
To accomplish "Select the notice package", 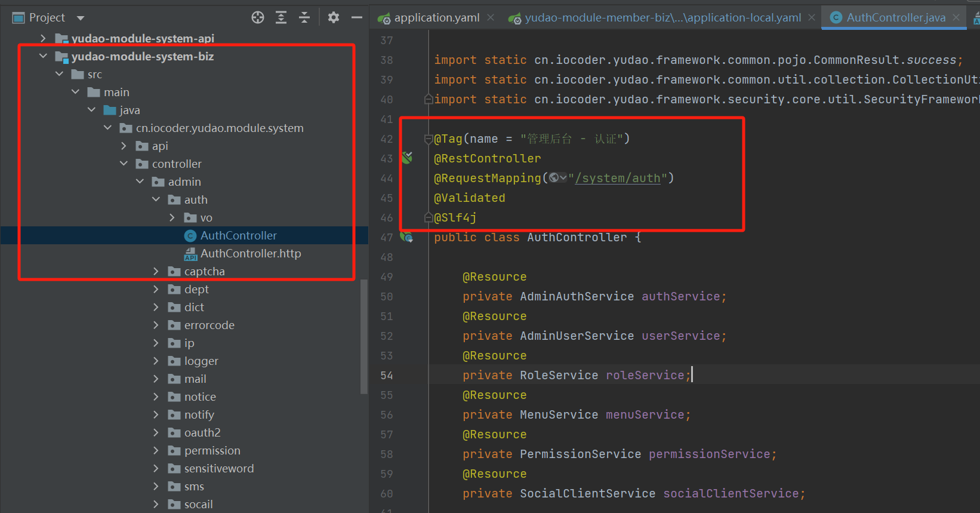I will tap(200, 397).
